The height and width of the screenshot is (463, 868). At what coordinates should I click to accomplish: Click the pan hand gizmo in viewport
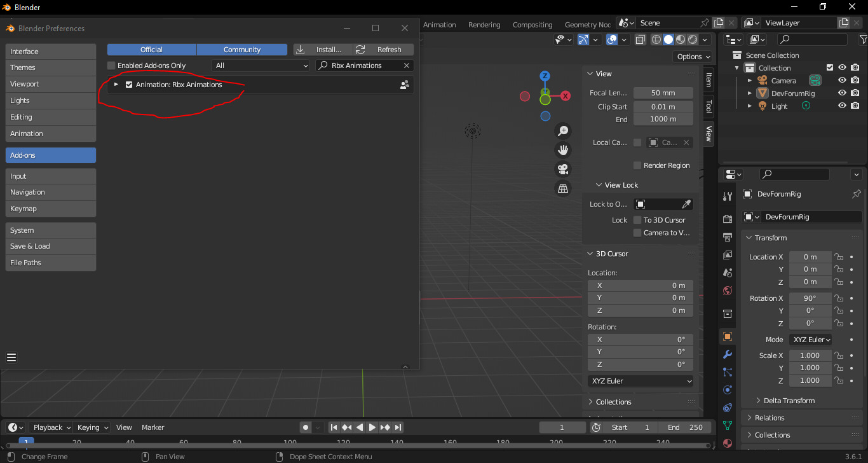click(x=562, y=149)
